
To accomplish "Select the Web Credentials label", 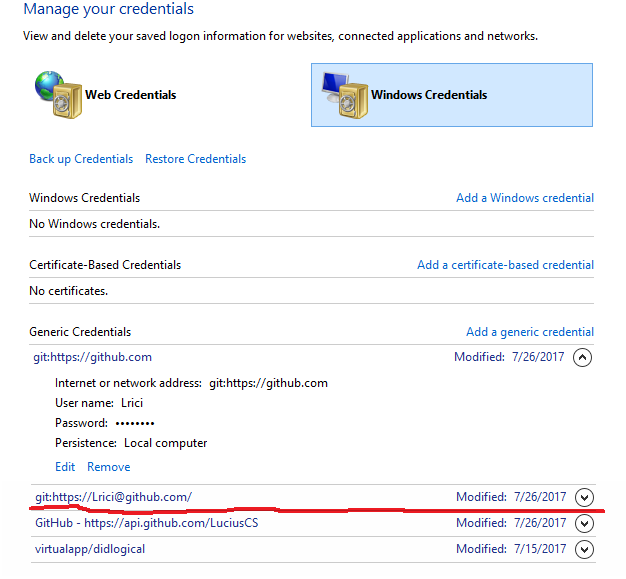I will point(131,95).
